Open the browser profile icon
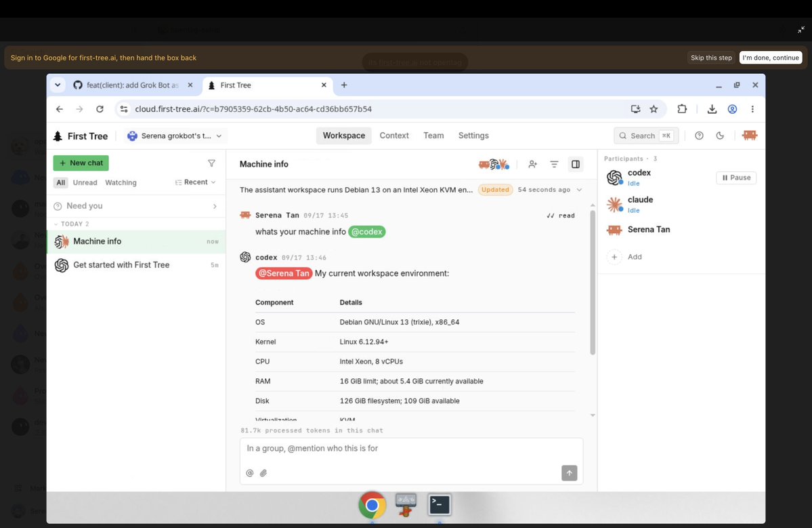 (x=732, y=109)
